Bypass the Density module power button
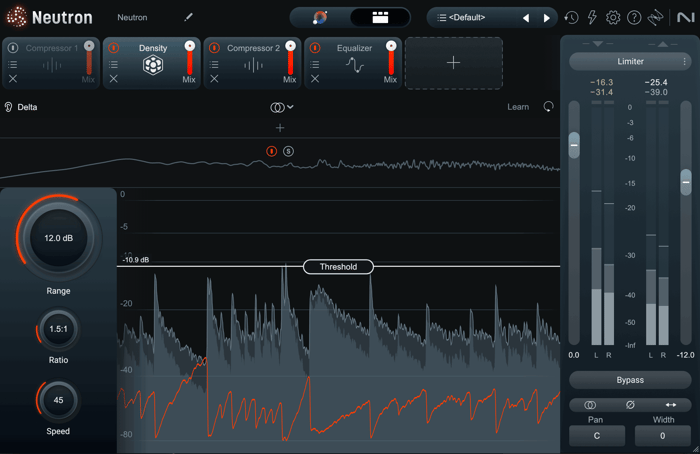 click(114, 48)
